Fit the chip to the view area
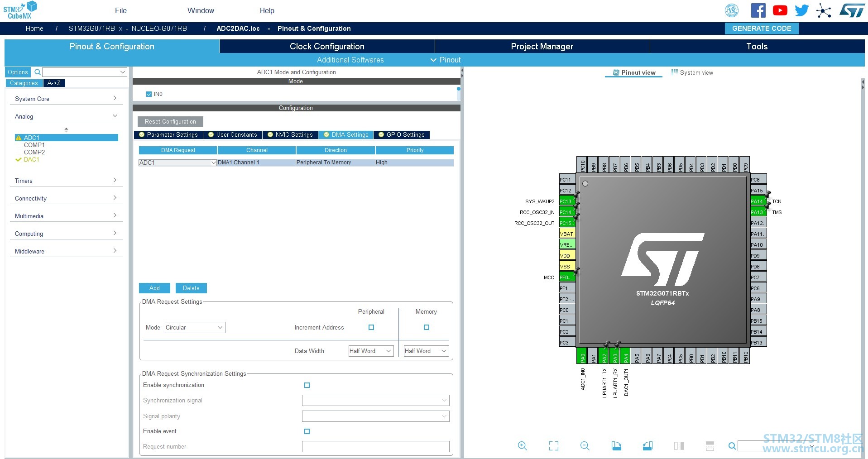The width and height of the screenshot is (868, 459). pos(553,446)
